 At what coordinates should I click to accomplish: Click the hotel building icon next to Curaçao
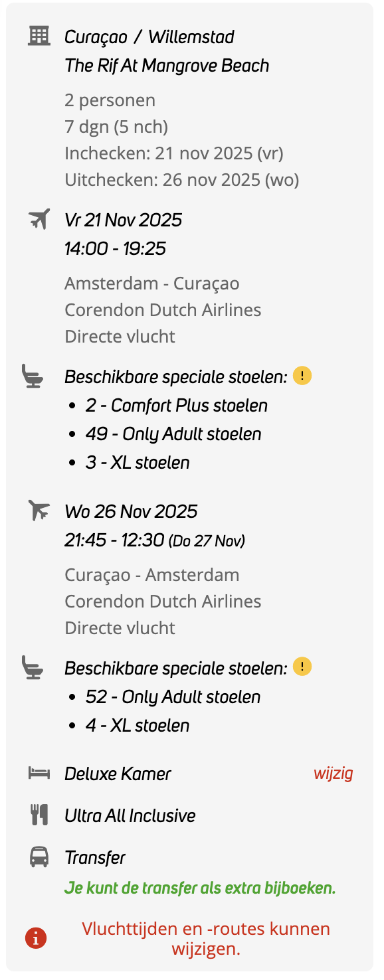pos(38,35)
